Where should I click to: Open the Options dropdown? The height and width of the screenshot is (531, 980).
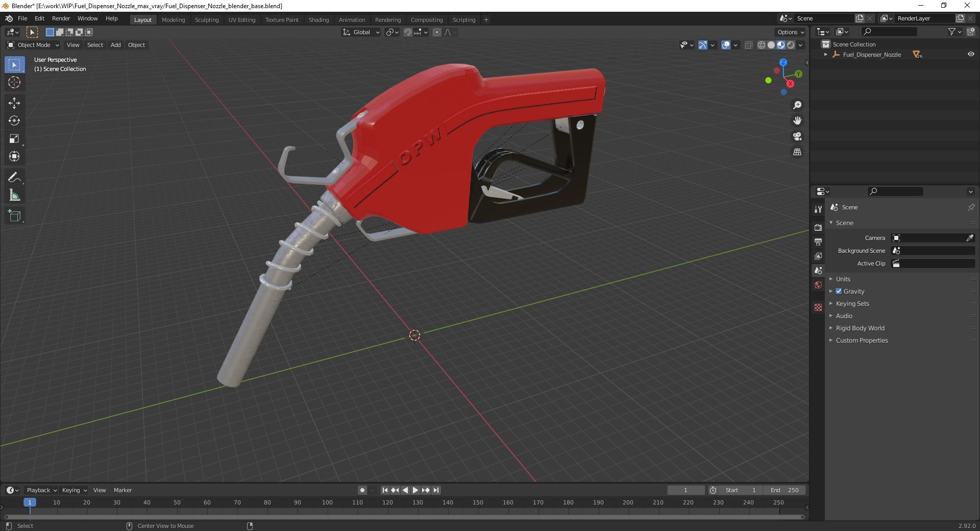pyautogui.click(x=790, y=32)
